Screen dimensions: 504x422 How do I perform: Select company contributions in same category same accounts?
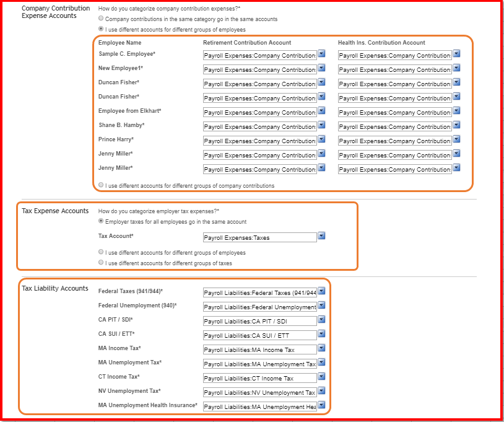100,19
